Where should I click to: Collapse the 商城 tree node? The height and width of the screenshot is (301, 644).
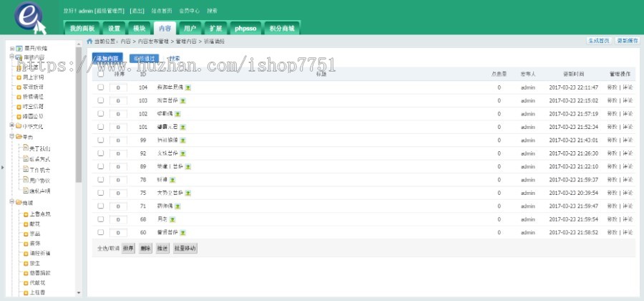pyautogui.click(x=12, y=202)
